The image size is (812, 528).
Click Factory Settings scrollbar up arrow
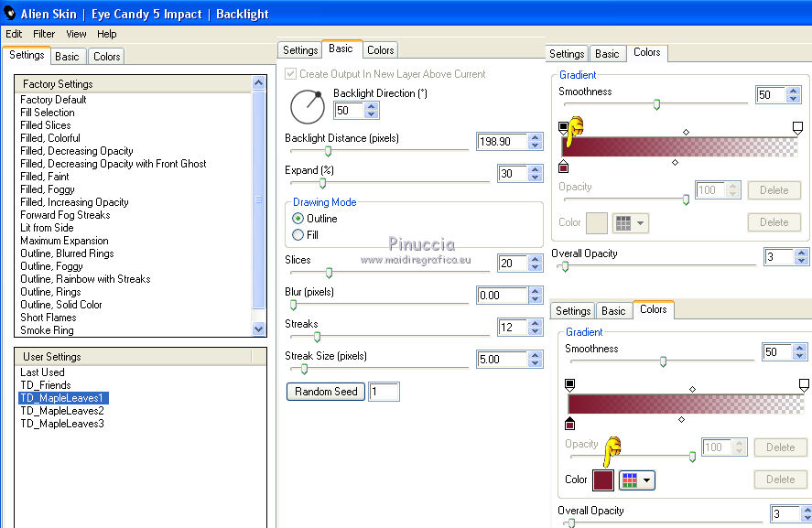coord(258,83)
